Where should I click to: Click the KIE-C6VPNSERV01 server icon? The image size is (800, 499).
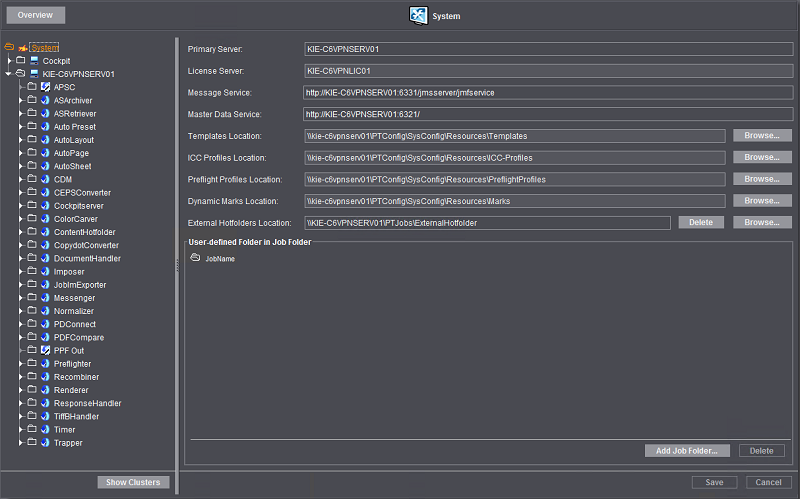coord(34,74)
